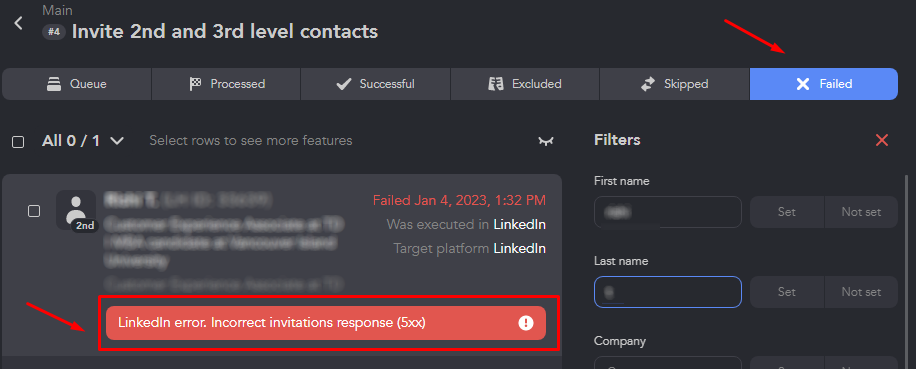
Task: Focus the Last name filter field
Action: pyautogui.click(x=668, y=292)
